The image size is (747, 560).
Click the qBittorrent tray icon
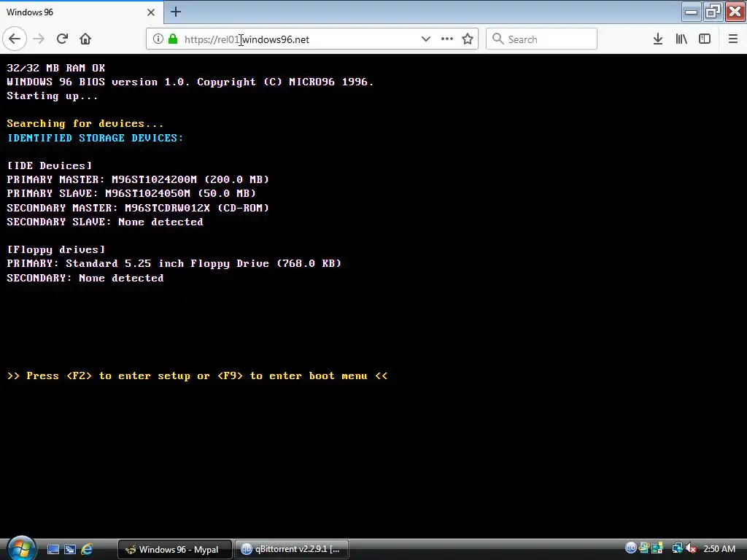coord(631,548)
